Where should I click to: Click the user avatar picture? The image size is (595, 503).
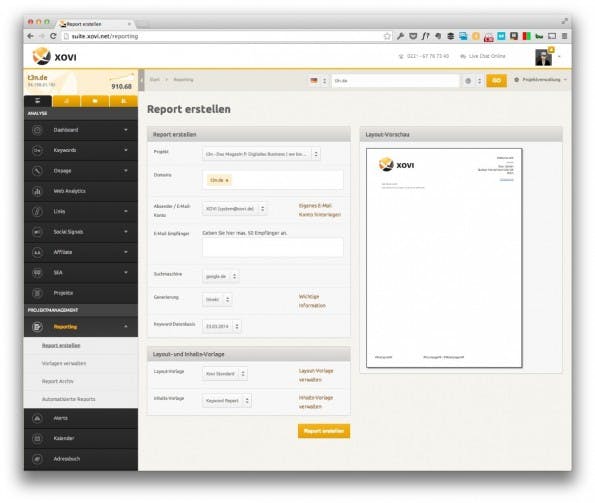[543, 58]
